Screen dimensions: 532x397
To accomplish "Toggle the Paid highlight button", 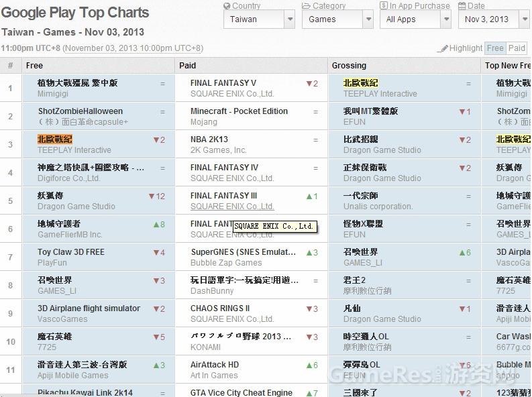I will [x=517, y=48].
